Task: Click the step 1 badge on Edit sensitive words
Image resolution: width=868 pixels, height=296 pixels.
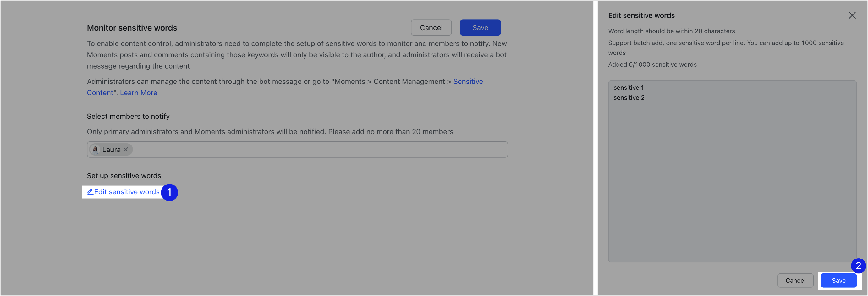Action: click(x=170, y=192)
